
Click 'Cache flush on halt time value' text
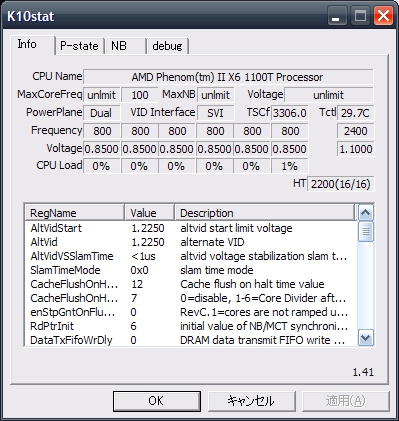coord(252,284)
